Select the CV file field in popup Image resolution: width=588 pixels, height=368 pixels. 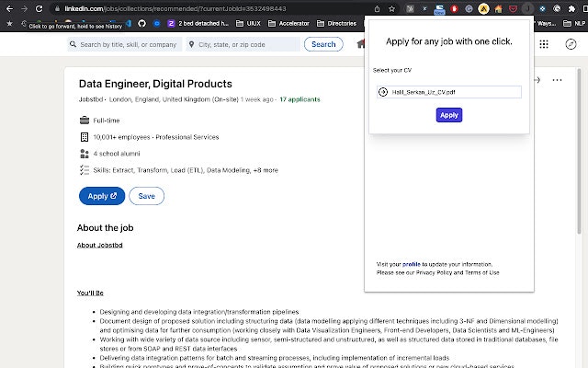click(449, 92)
